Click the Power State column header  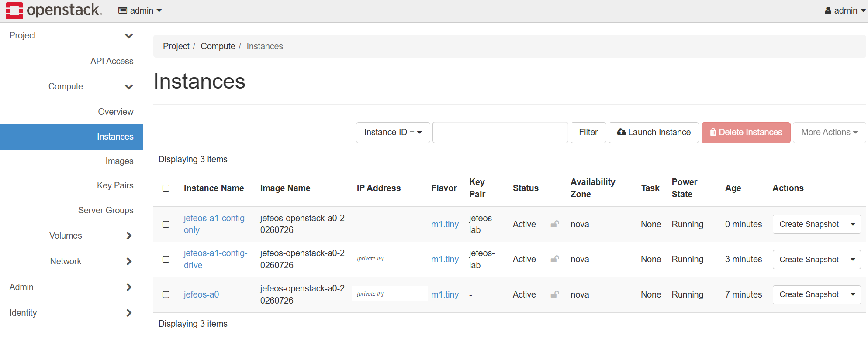685,188
